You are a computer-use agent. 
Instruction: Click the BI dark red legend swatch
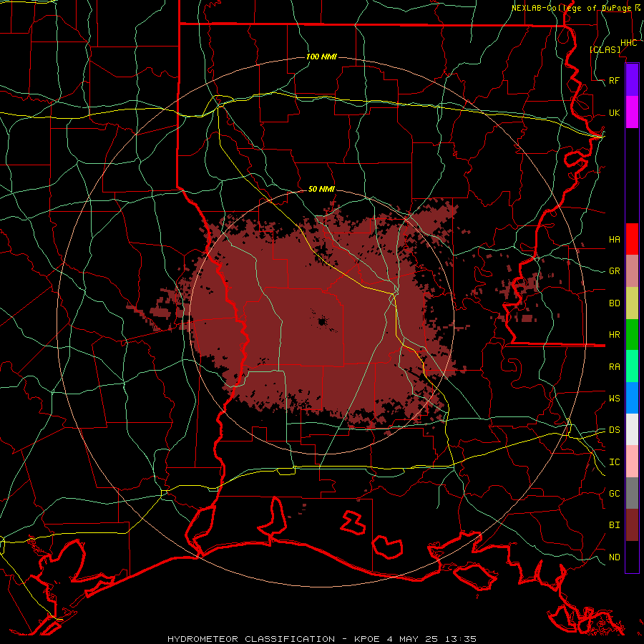pyautogui.click(x=632, y=525)
